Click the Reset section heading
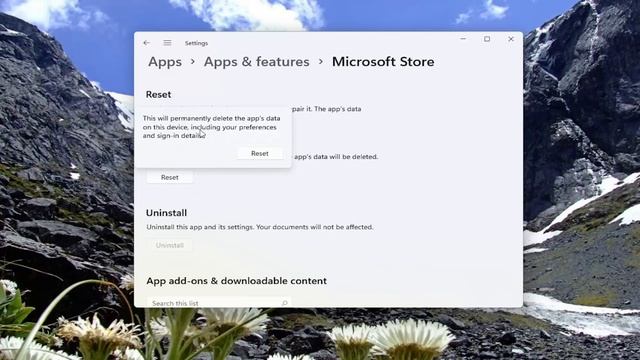This screenshot has height=360, width=640. 158,94
